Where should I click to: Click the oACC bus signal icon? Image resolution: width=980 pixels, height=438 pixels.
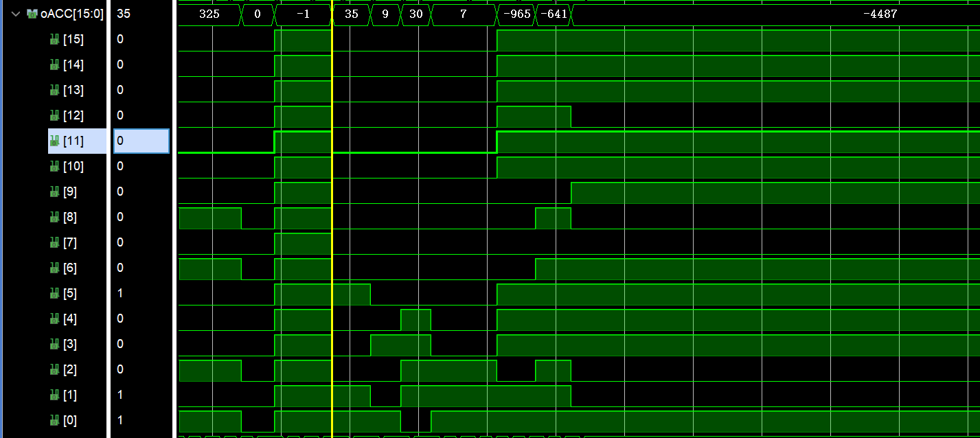[x=32, y=14]
